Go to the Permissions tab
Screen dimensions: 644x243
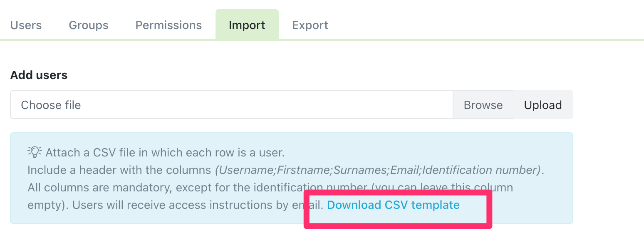click(x=168, y=25)
